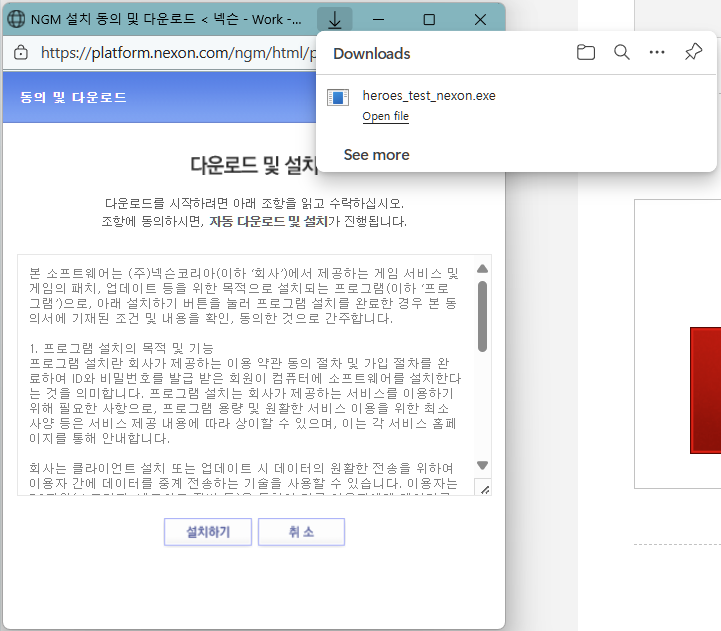Open more options ellipsis in Downloads panel

(x=657, y=53)
